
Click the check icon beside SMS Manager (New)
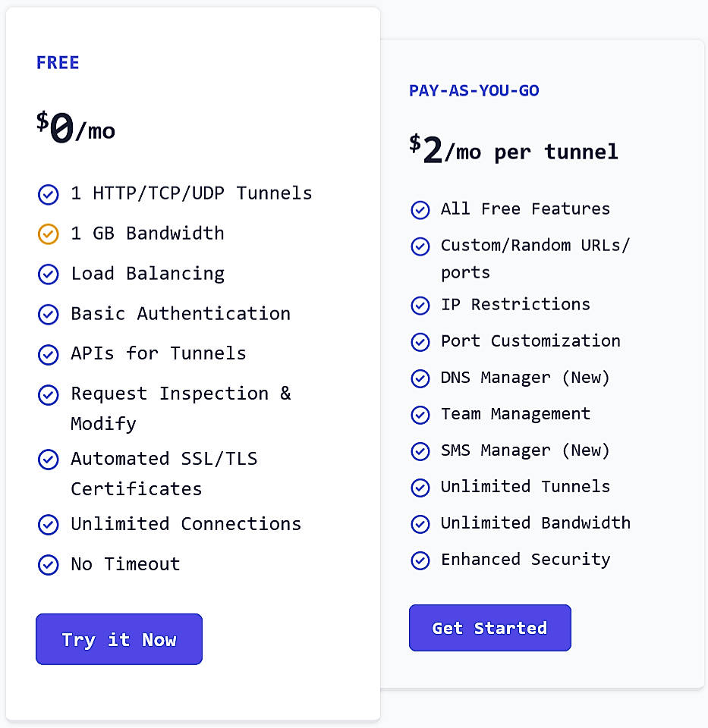point(420,451)
